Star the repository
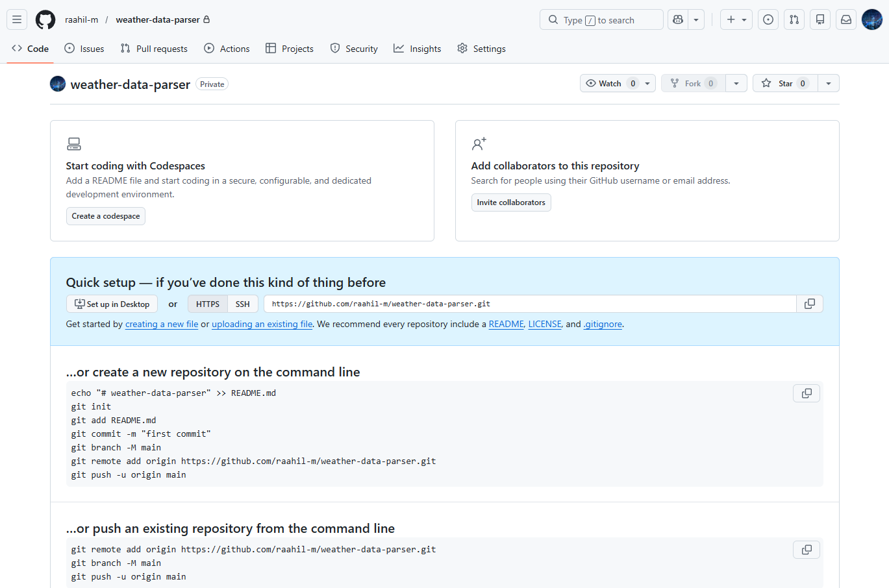This screenshot has height=588, width=889. pyautogui.click(x=785, y=83)
